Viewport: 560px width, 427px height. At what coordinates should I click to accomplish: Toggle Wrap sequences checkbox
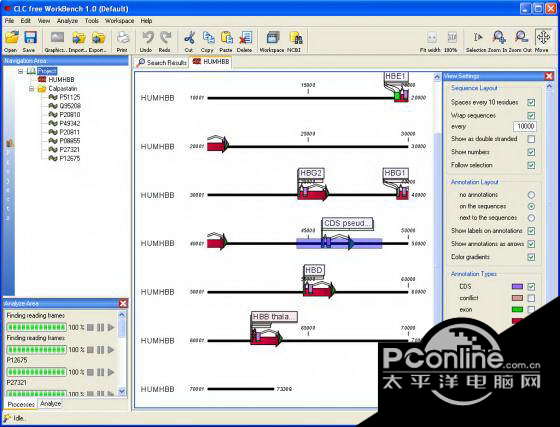click(531, 116)
